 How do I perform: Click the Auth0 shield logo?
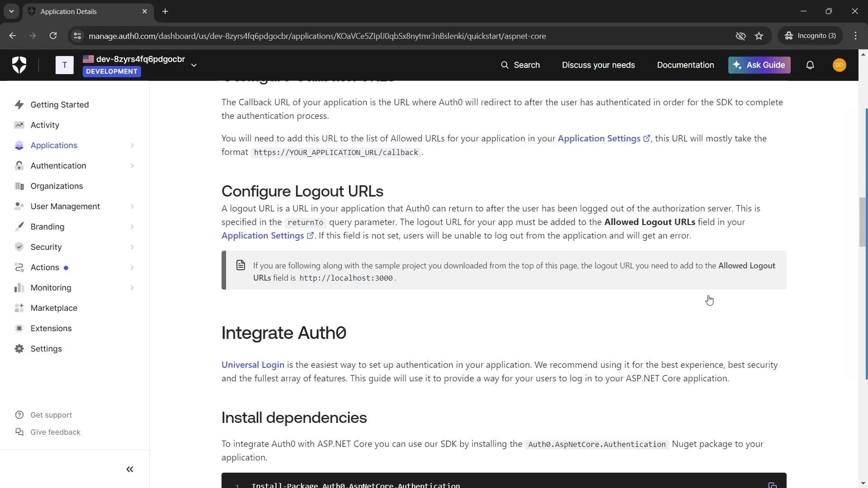(x=19, y=65)
